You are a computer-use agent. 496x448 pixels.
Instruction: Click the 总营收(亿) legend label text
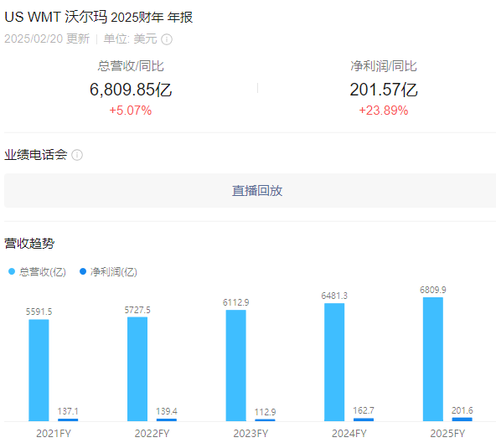[x=43, y=272]
